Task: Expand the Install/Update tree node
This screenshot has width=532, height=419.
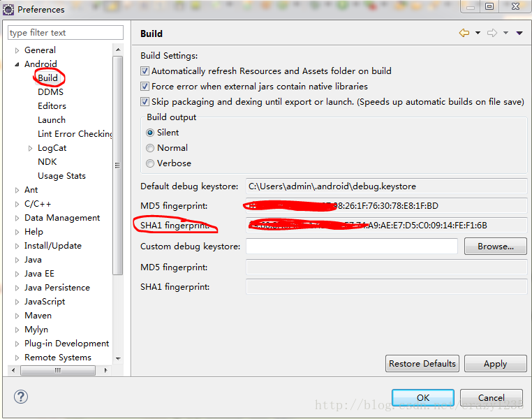Action: (x=17, y=246)
